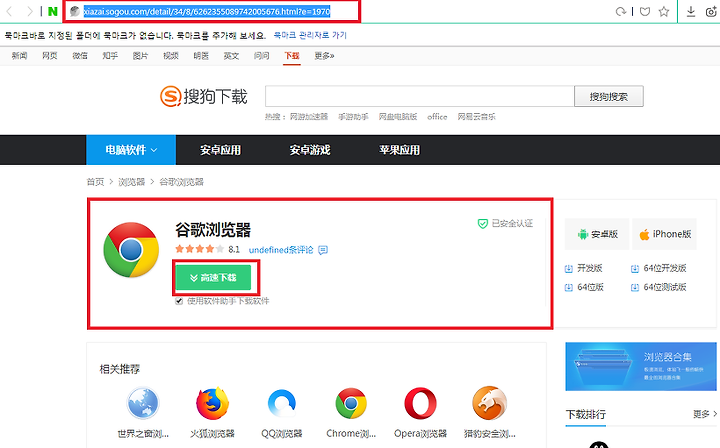Click iPhone版 button
720x448 pixels.
click(x=664, y=234)
